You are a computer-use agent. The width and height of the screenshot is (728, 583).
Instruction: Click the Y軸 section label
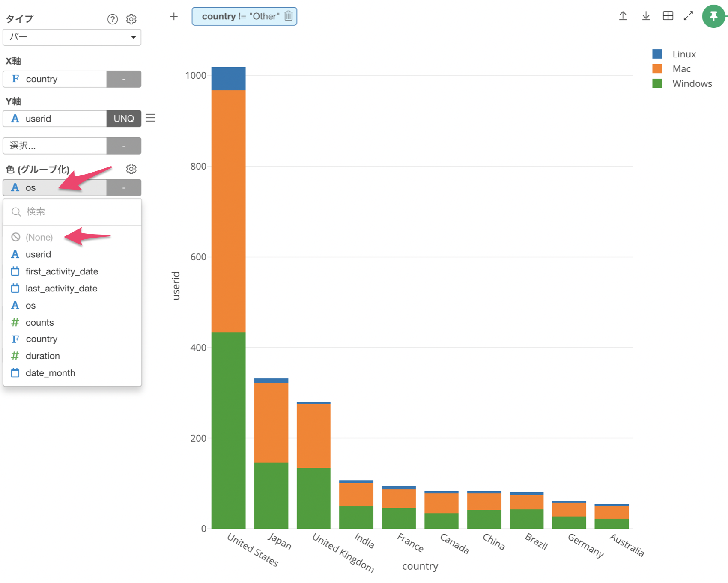[x=13, y=101]
